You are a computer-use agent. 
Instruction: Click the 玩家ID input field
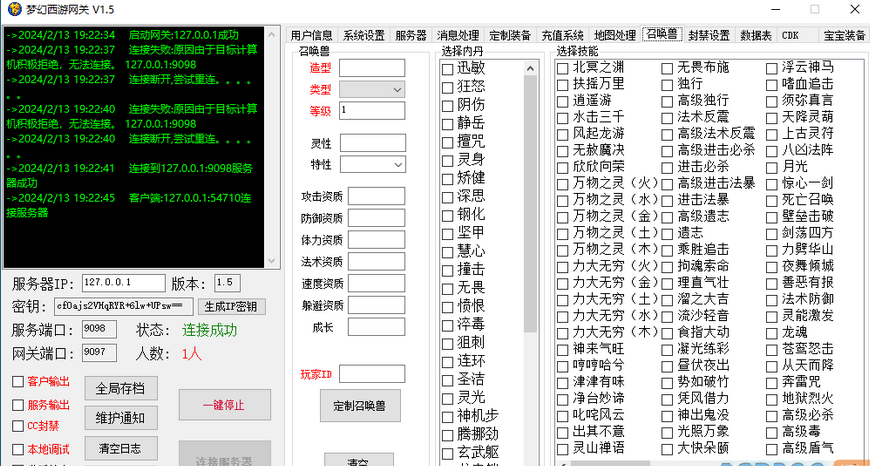[x=372, y=374]
